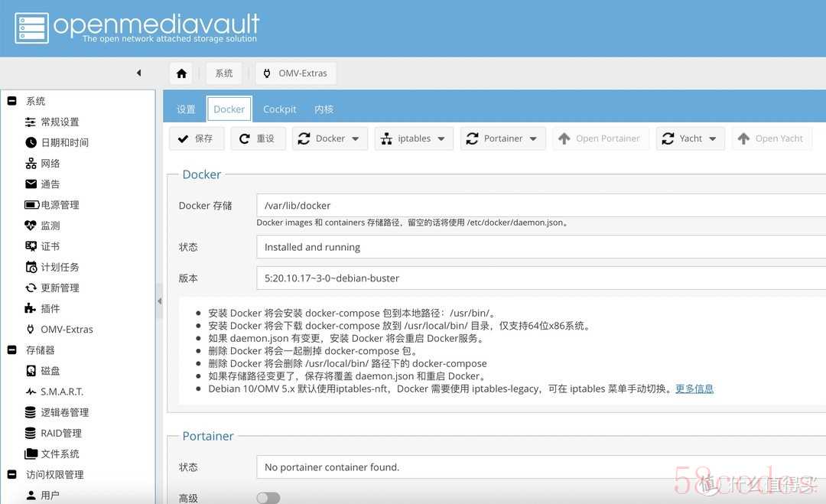
Task: Collapse the sidebar with the left arrow
Action: pyautogui.click(x=138, y=73)
